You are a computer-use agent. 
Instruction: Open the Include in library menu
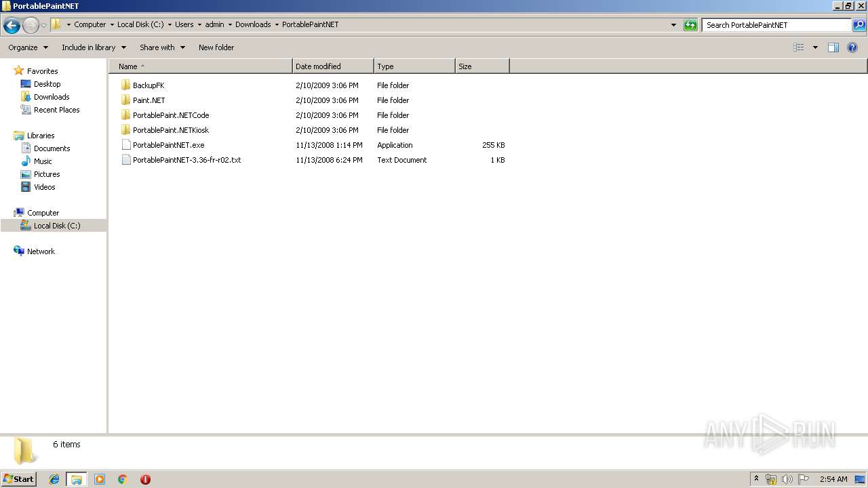coord(94,47)
